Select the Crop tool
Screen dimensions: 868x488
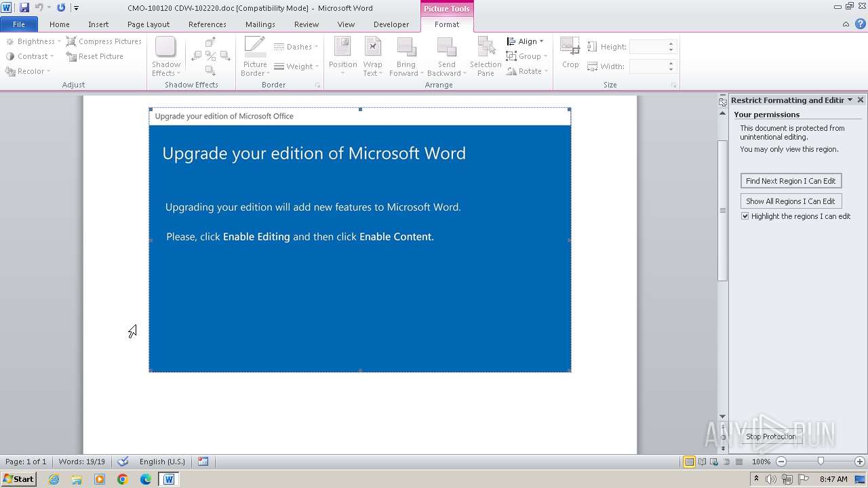pos(570,54)
